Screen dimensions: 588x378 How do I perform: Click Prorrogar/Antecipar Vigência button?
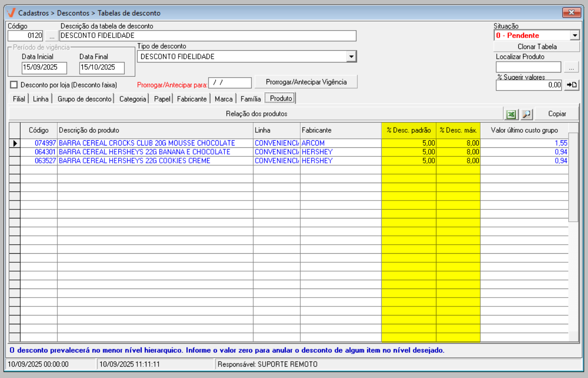pyautogui.click(x=306, y=82)
